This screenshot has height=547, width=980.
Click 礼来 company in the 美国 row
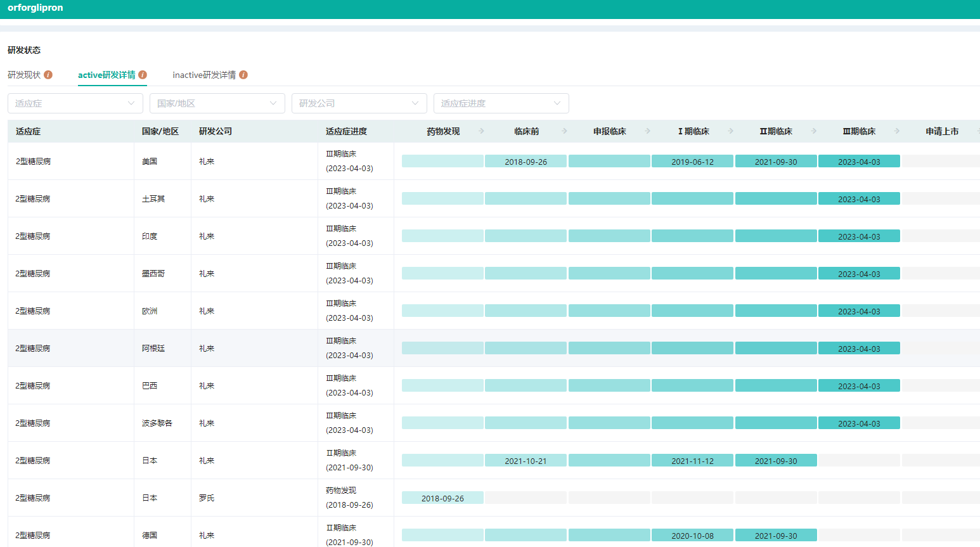(x=207, y=162)
